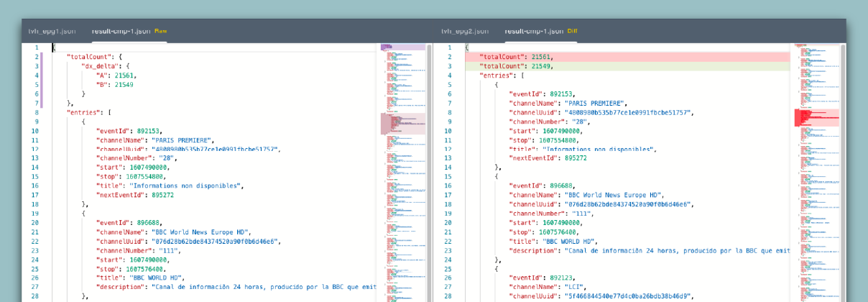Screen dimensions: 868x302
Task: Click the red removed totalCount 21561 line
Action: [517, 56]
